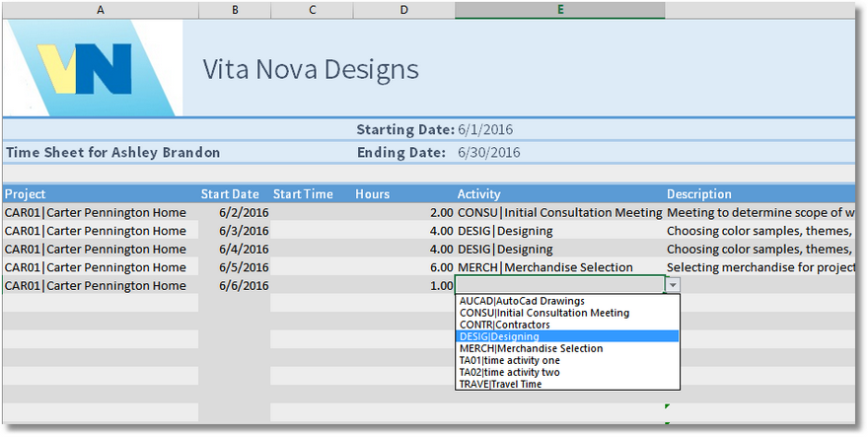Click the CONSU|Initial Consultation Meeting activity cell
868x437 pixels.
560,213
